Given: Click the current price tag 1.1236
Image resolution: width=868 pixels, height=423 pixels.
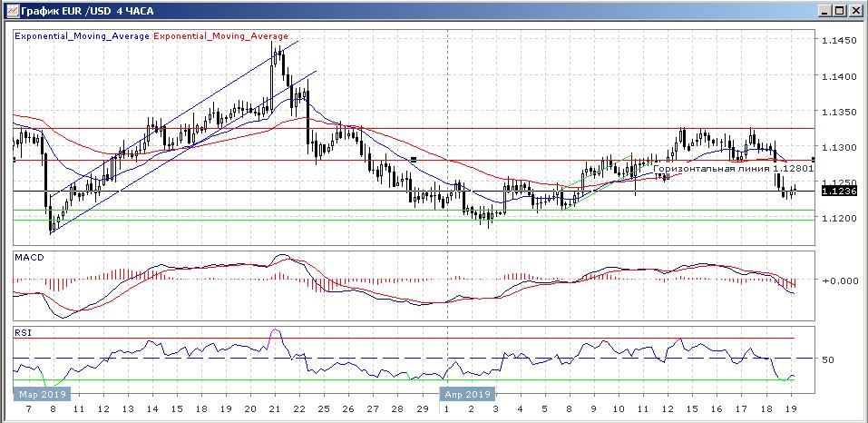Looking at the screenshot, I should pyautogui.click(x=840, y=191).
